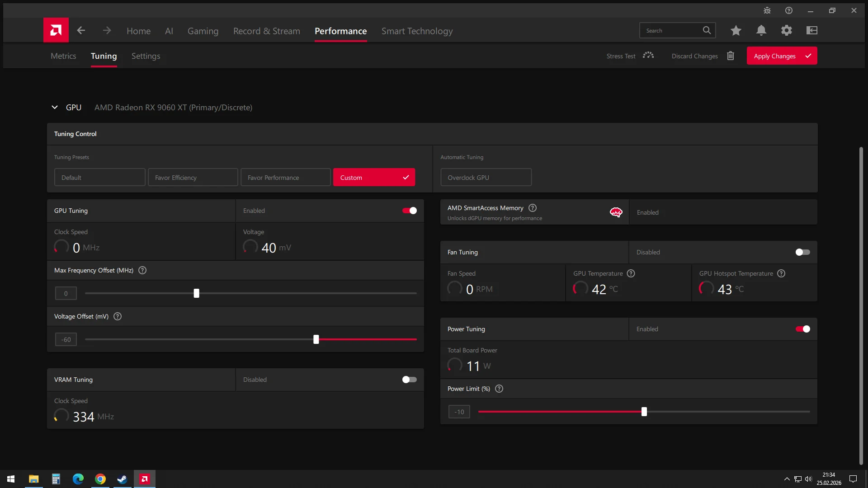Select the Favor Efficiency preset
868x488 pixels.
point(193,178)
